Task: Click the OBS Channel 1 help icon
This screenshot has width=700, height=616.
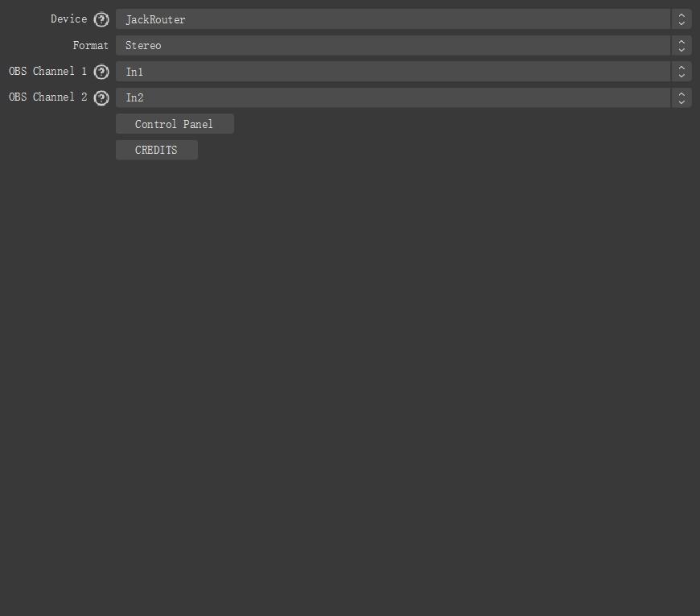Action: 101,72
